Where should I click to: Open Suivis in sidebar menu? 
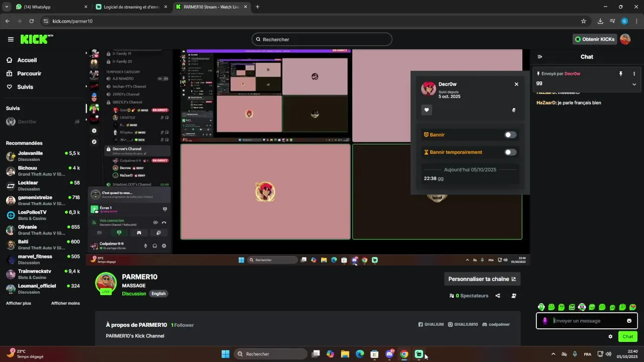(x=20, y=87)
